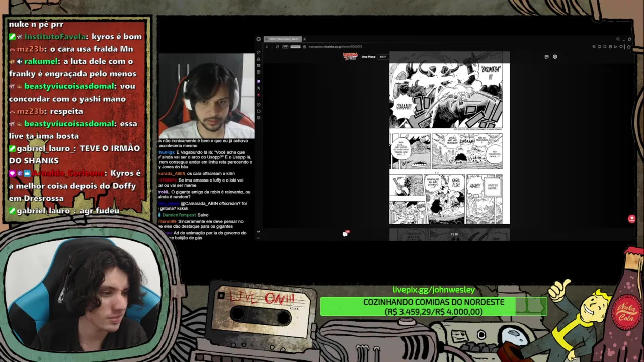This screenshot has width=644, height=362.
Task: Open a new browser tab
Action: 304,39
